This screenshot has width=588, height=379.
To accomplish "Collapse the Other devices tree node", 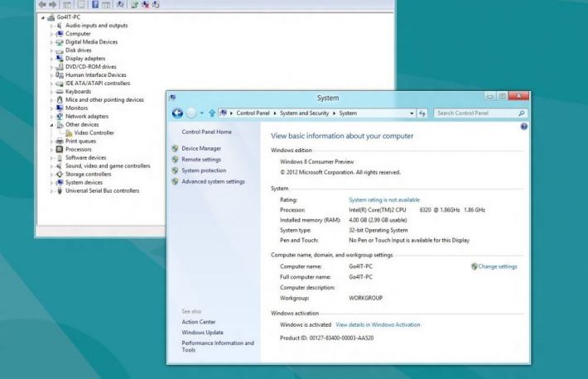I will (x=51, y=124).
